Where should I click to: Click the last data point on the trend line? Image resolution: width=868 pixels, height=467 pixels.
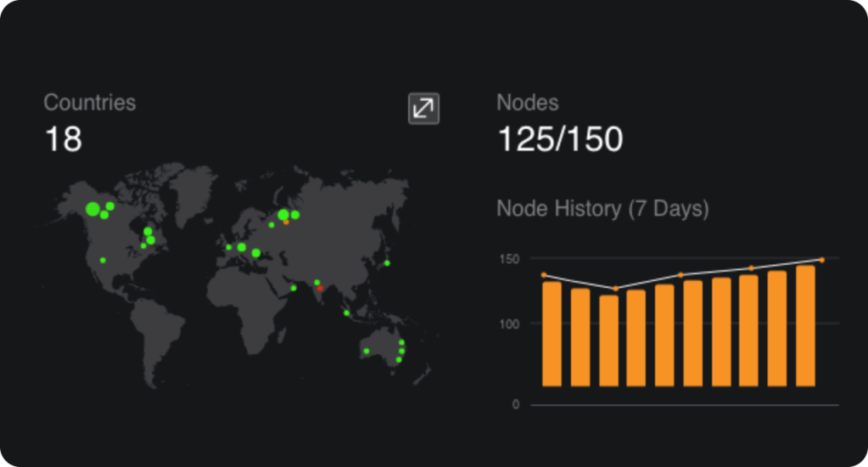[821, 260]
